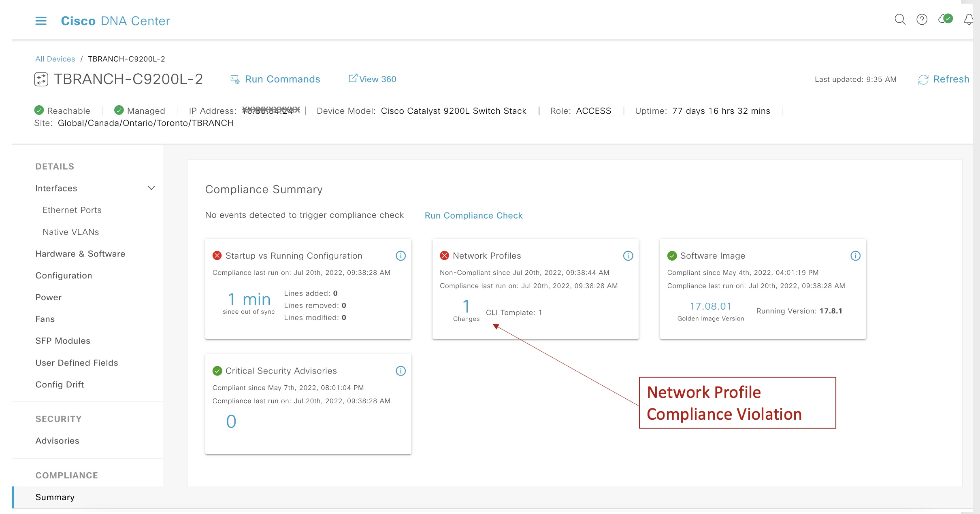Click Run Compliance Check link
The image size is (980, 514).
(473, 216)
